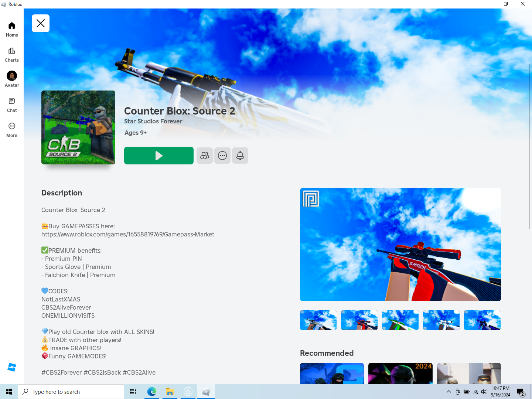The height and width of the screenshot is (399, 532).
Task: Open the star-circle app on the taskbar
Action: [188, 392]
